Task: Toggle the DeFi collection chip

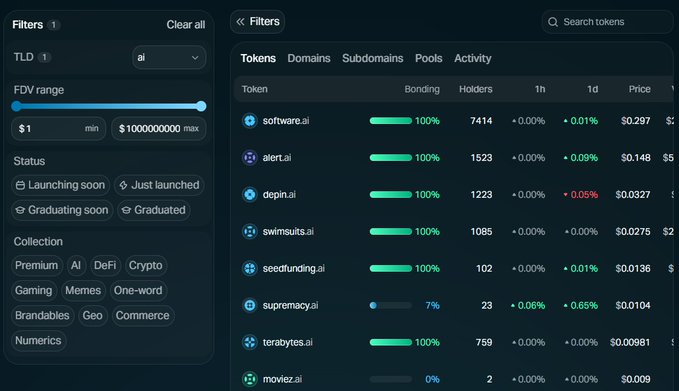Action: pos(105,265)
